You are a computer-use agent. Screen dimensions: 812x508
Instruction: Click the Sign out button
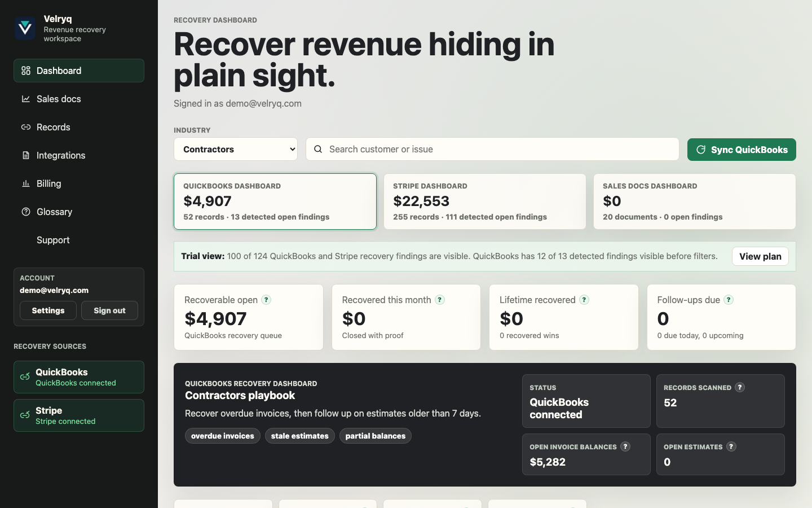tap(109, 310)
